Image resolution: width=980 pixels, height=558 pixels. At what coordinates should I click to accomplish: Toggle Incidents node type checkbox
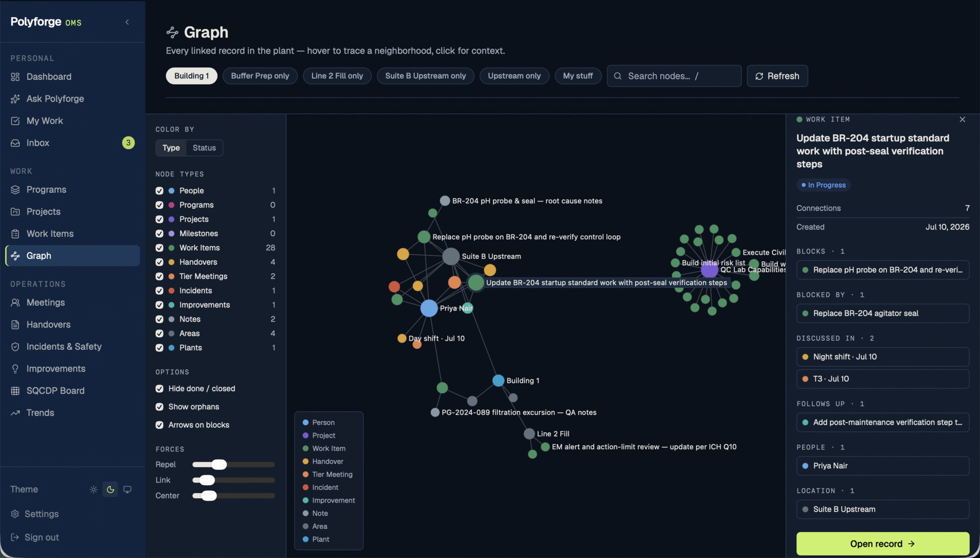pyautogui.click(x=159, y=290)
